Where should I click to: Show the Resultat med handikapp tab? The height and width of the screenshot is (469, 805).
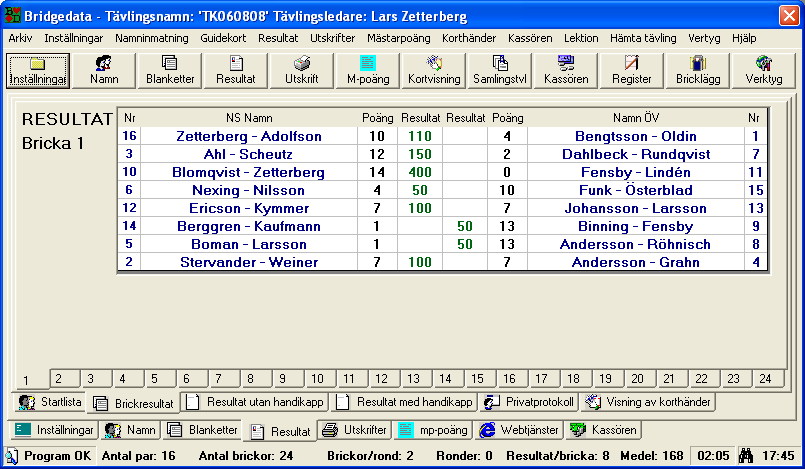pyautogui.click(x=404, y=403)
